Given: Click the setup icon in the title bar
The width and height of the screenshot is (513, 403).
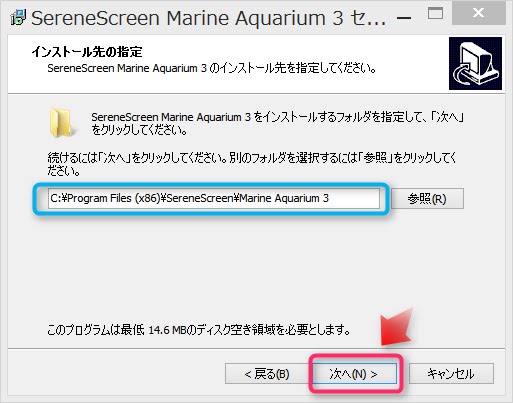Looking at the screenshot, I should (18, 17).
